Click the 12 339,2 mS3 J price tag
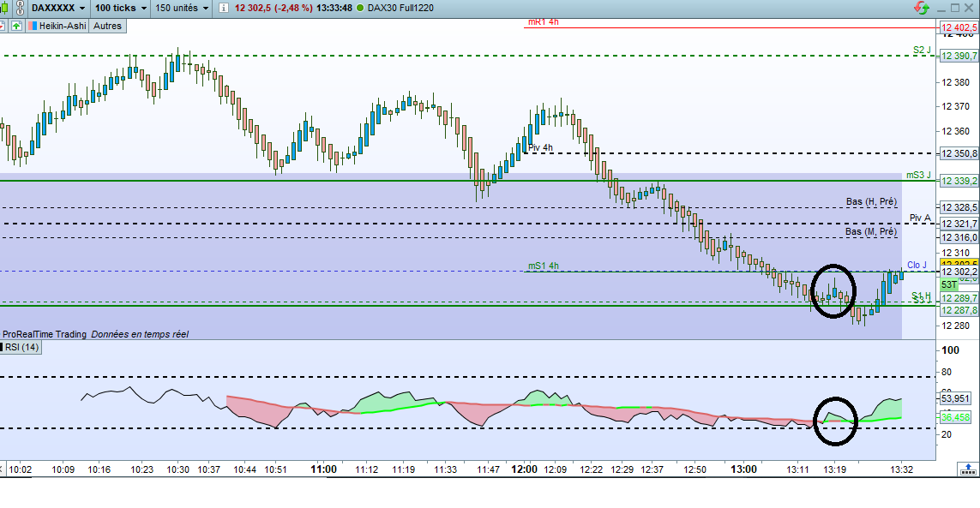 (x=959, y=181)
